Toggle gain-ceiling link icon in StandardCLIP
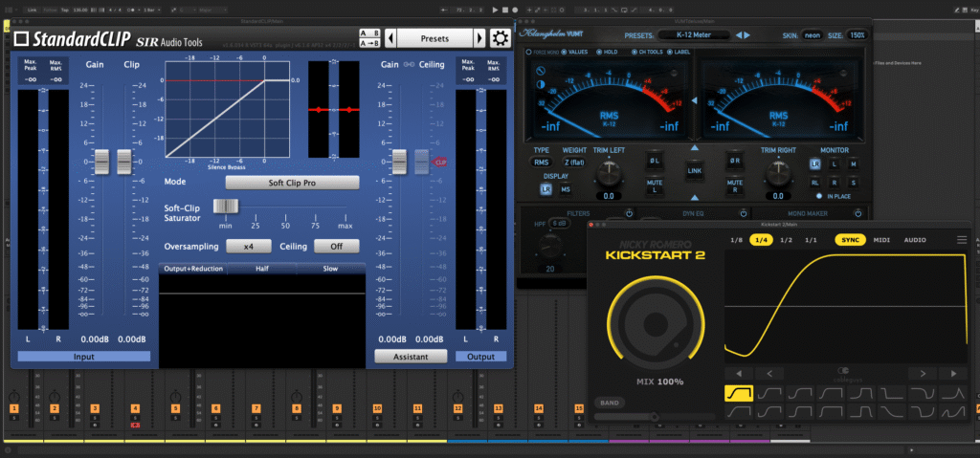980x458 pixels. point(410,64)
